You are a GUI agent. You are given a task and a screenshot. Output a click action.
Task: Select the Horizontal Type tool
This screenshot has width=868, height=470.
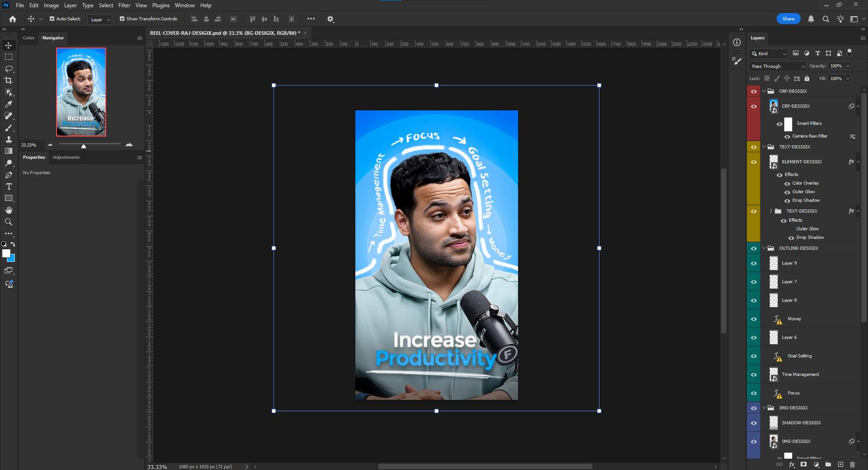(x=9, y=186)
